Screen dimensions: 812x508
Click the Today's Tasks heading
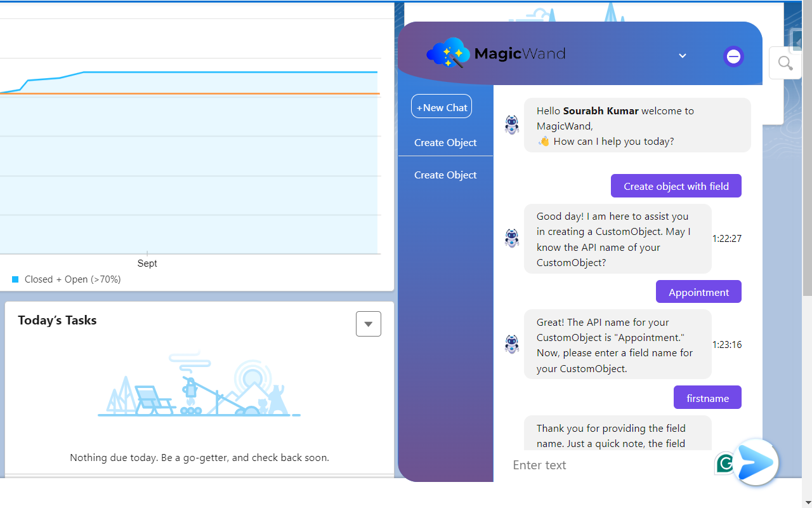57,320
